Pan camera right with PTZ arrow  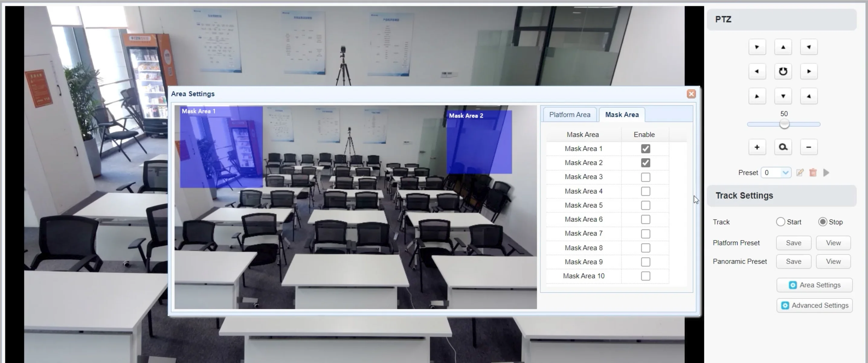click(809, 72)
